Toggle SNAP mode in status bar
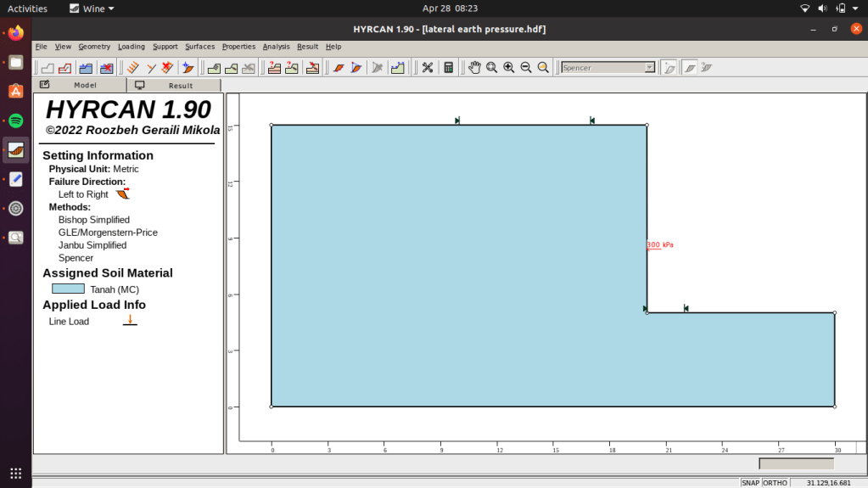 [750, 483]
